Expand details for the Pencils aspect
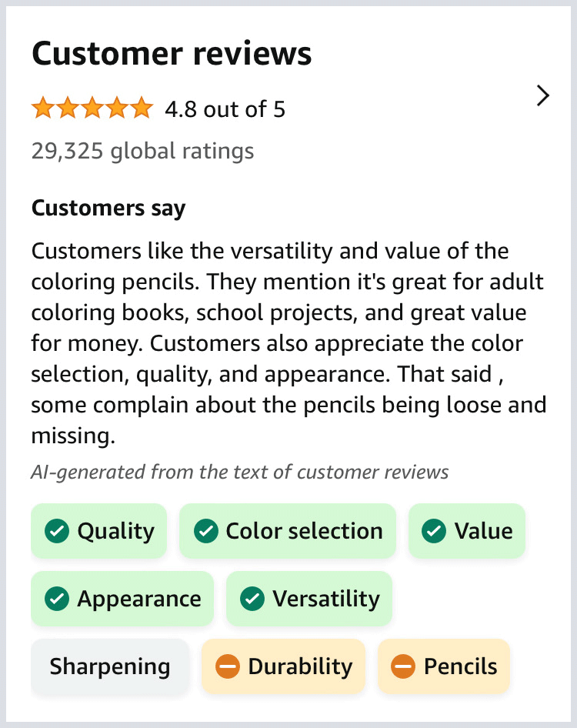This screenshot has height=728, width=577. (443, 666)
